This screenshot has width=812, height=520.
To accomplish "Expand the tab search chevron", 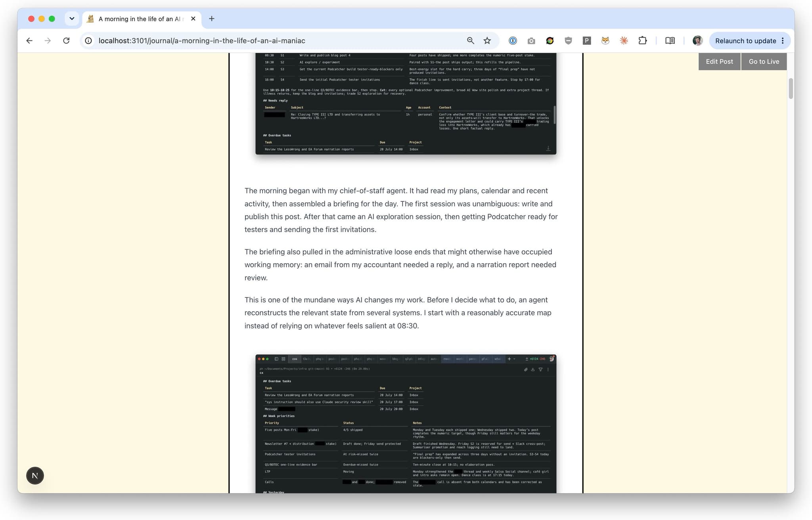I will 72,19.
